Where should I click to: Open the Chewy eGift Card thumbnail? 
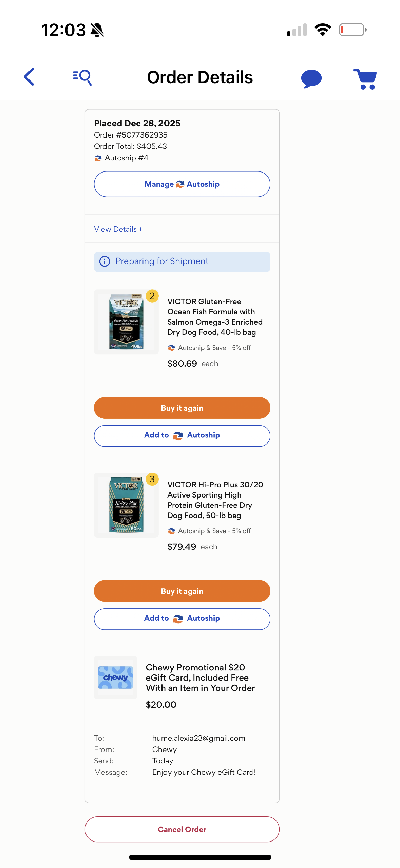[115, 677]
